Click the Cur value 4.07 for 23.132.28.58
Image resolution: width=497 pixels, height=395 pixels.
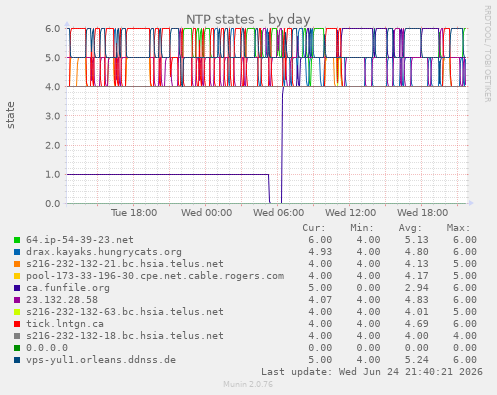coord(320,300)
